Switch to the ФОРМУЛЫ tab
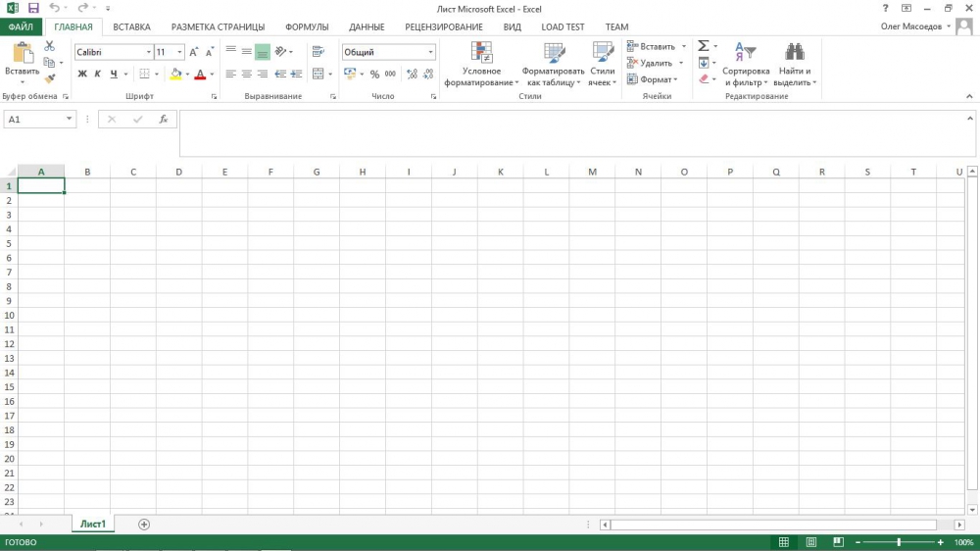This screenshot has width=980, height=551. coord(307,27)
